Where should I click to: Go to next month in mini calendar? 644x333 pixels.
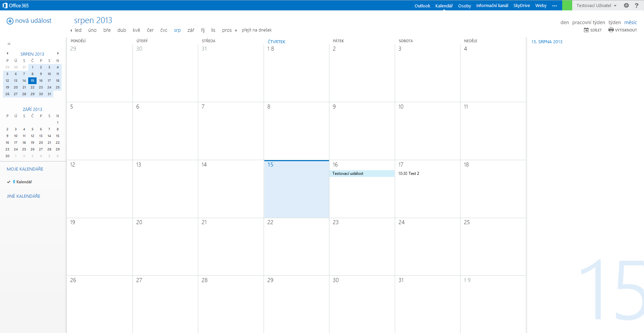click(58, 53)
